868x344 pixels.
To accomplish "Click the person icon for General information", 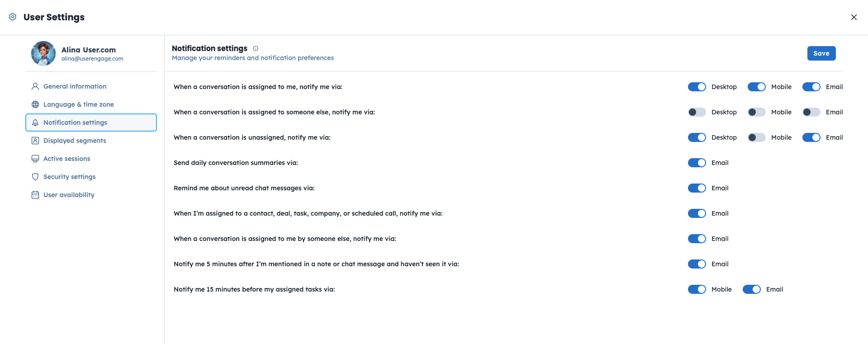I will (x=35, y=86).
